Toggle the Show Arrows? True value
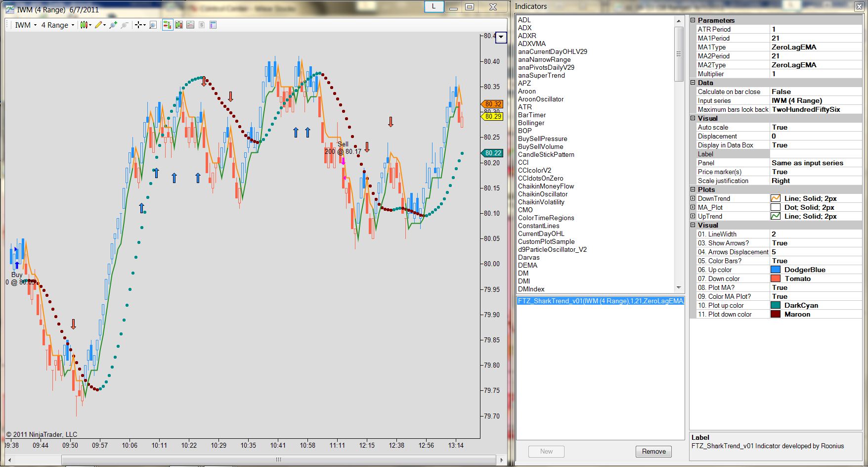This screenshot has height=467, width=868. coord(816,243)
